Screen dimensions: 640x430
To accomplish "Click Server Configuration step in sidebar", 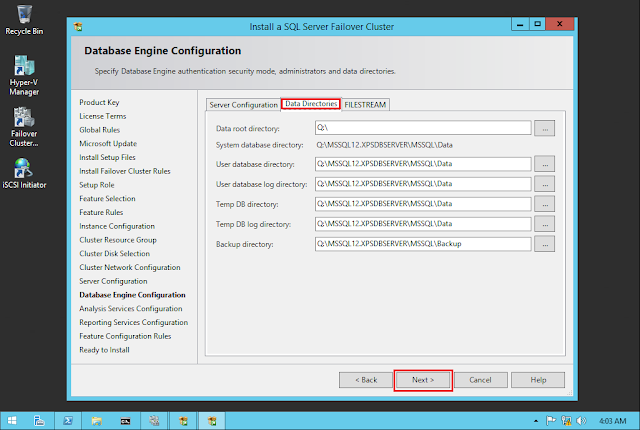I will coord(113,281).
